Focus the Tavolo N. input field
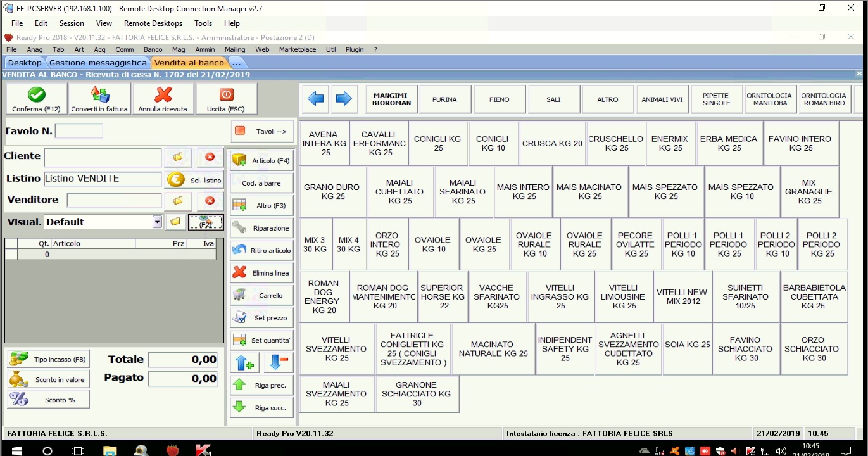868x456 pixels. [x=79, y=131]
